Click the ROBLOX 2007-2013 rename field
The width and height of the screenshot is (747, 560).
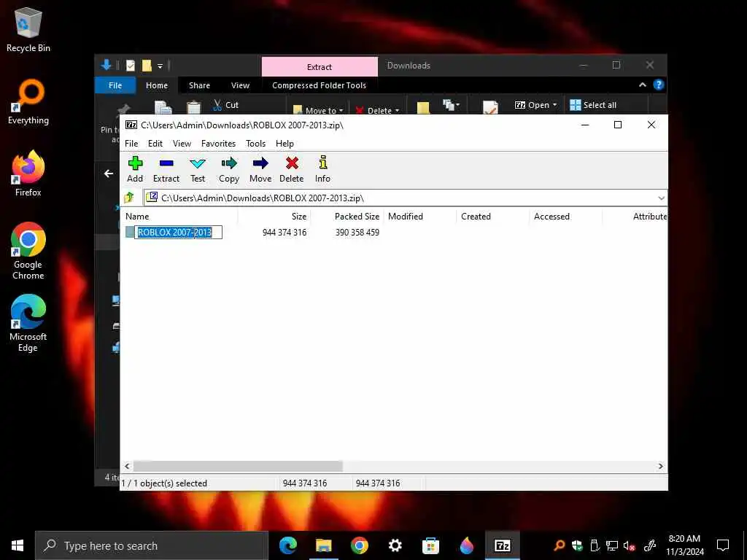pyautogui.click(x=178, y=233)
